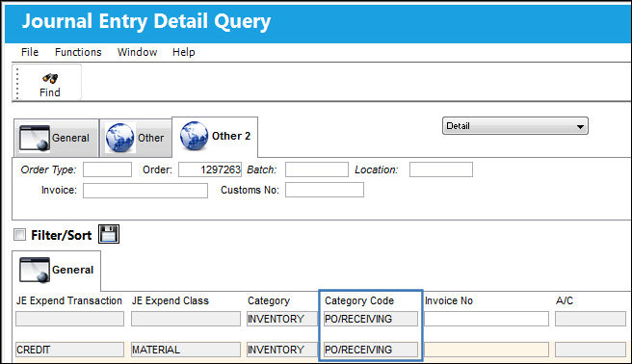Click the toolbar grip handle beside Find
632x364 pixels.
tap(17, 84)
